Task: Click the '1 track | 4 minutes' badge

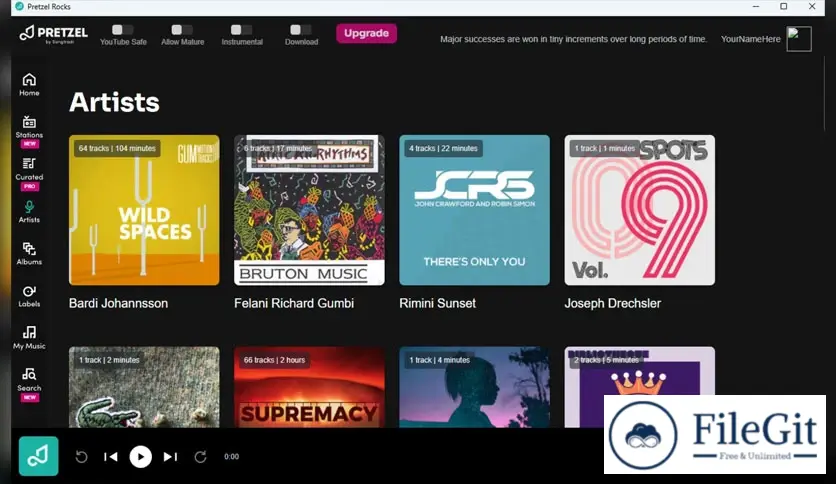Action: [x=440, y=360]
